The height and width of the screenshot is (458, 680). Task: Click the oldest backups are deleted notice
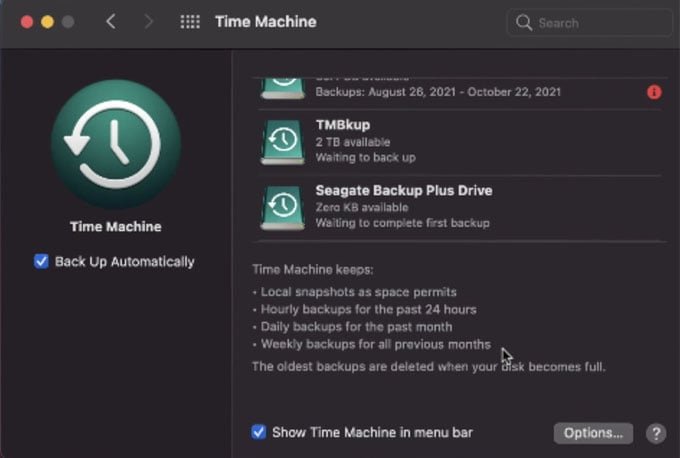pyautogui.click(x=428, y=366)
